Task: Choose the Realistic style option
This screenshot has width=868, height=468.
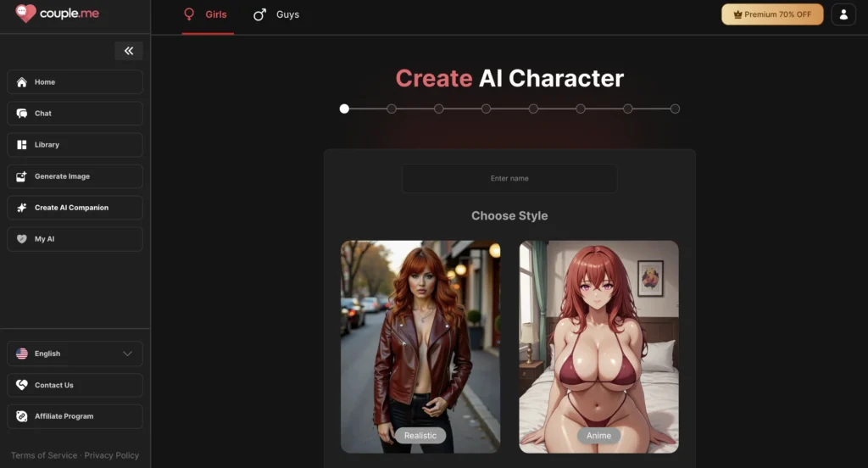Action: [420, 346]
